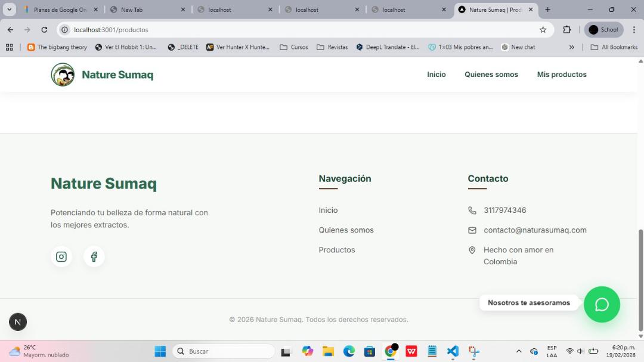This screenshot has height=362, width=644.
Task: Open the browser tab search dropdown arrow
Action: click(10, 10)
